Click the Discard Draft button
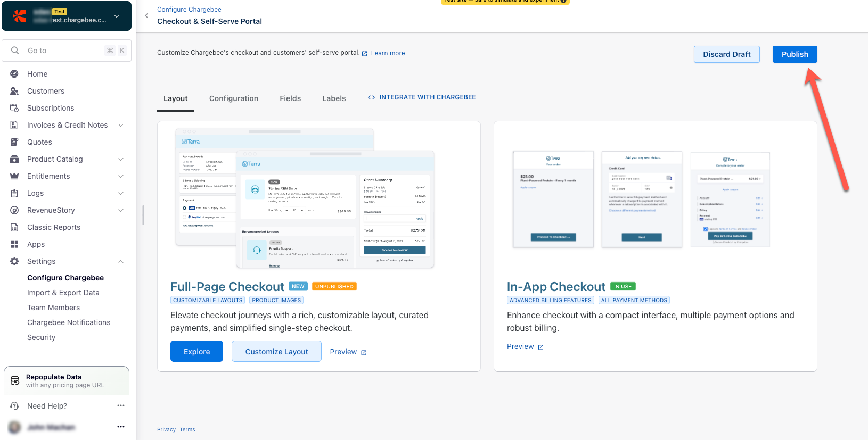This screenshot has height=440, width=868. coord(726,54)
